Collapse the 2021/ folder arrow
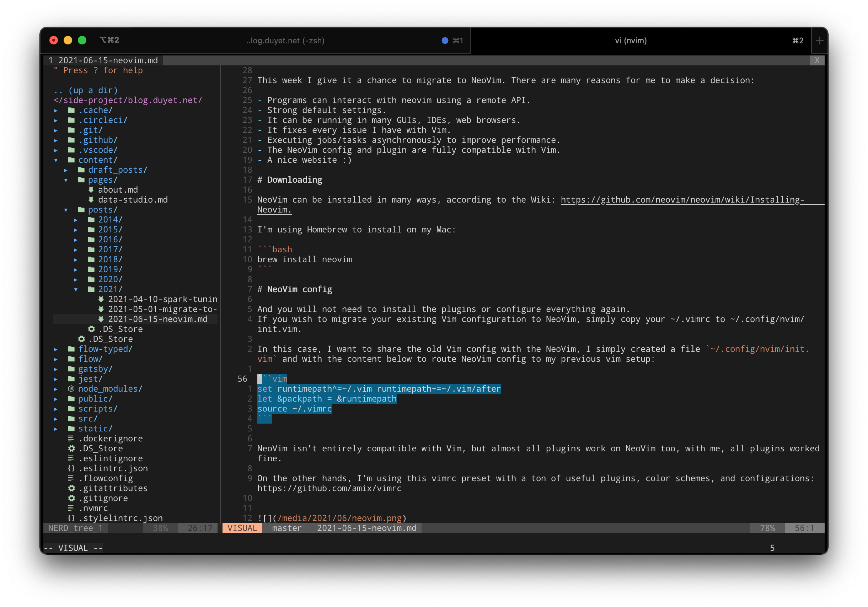The height and width of the screenshot is (607, 868). (76, 289)
